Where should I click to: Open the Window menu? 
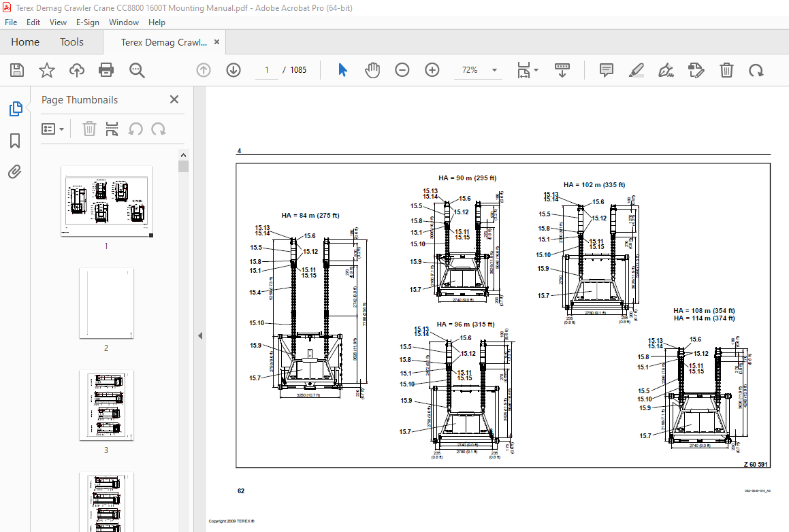[x=124, y=22]
